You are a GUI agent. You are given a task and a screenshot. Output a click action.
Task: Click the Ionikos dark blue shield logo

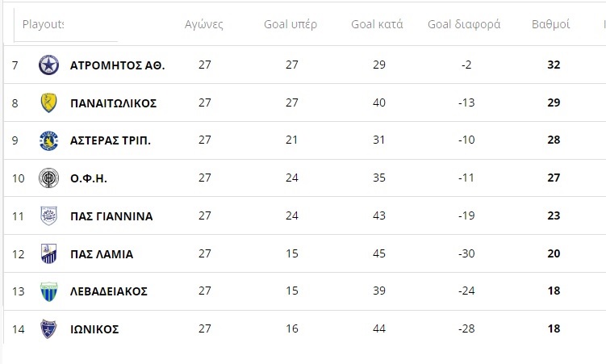[x=48, y=329]
